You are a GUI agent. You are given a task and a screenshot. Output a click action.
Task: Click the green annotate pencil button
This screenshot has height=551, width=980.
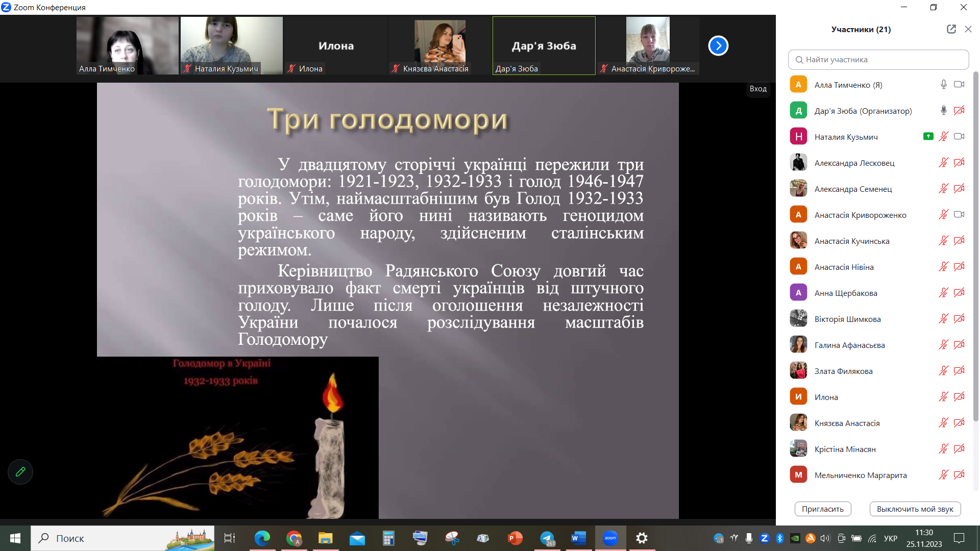(20, 472)
